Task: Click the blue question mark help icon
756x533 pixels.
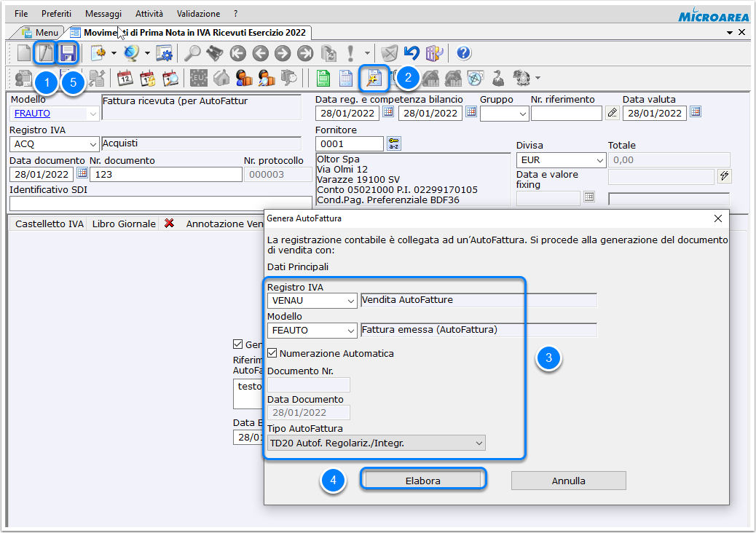Action: point(463,52)
